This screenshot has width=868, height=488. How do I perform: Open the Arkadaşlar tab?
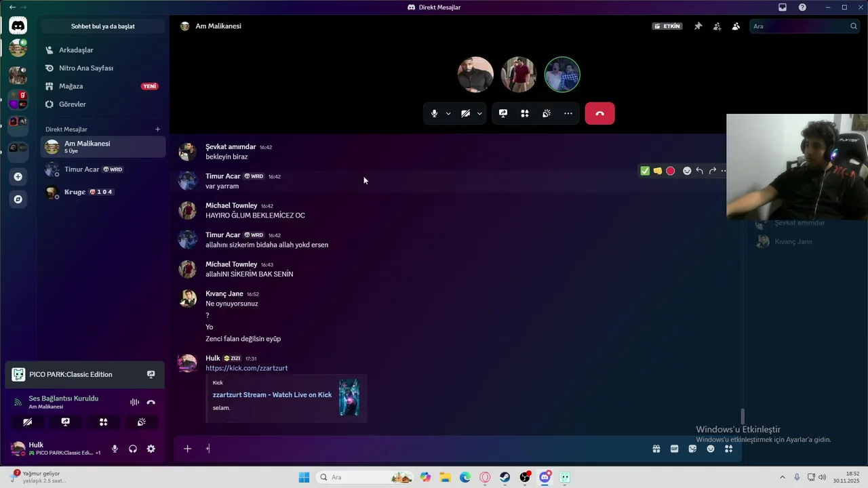tap(103, 50)
